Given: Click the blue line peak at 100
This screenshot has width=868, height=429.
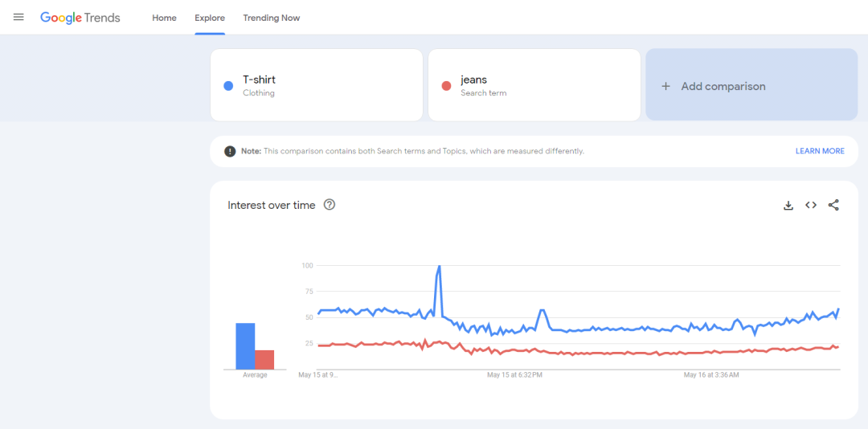Looking at the screenshot, I should [439, 267].
